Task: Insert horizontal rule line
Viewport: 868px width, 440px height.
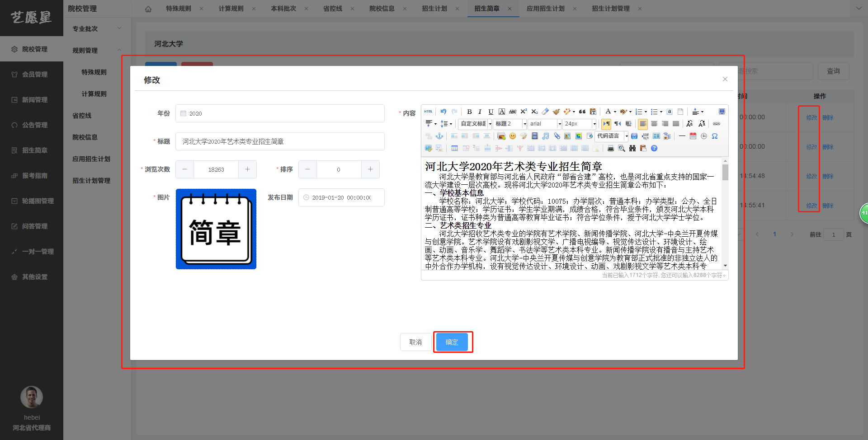Action: coord(682,136)
